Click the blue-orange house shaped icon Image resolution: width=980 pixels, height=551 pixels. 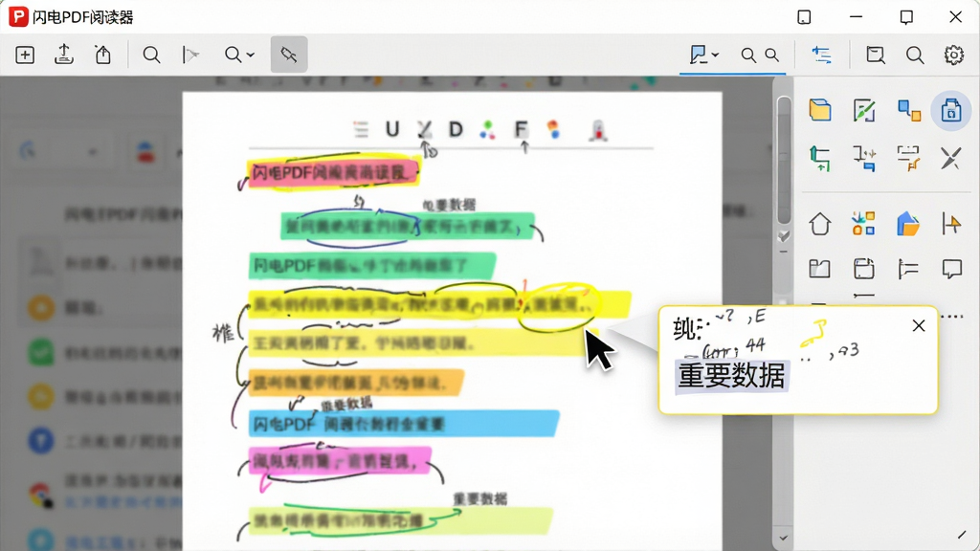coord(908,224)
